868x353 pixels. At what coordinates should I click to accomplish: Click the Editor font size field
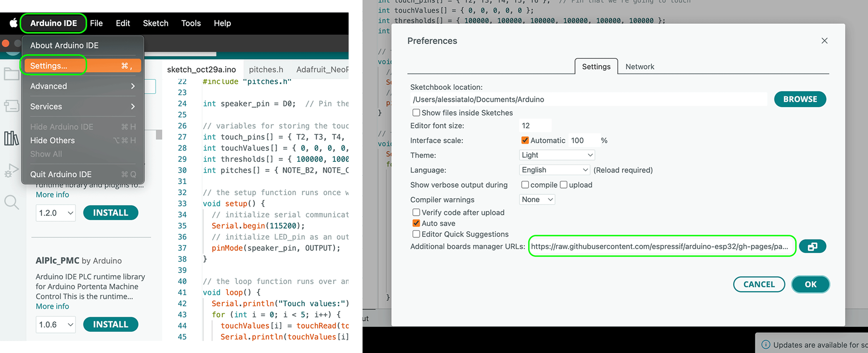(535, 126)
